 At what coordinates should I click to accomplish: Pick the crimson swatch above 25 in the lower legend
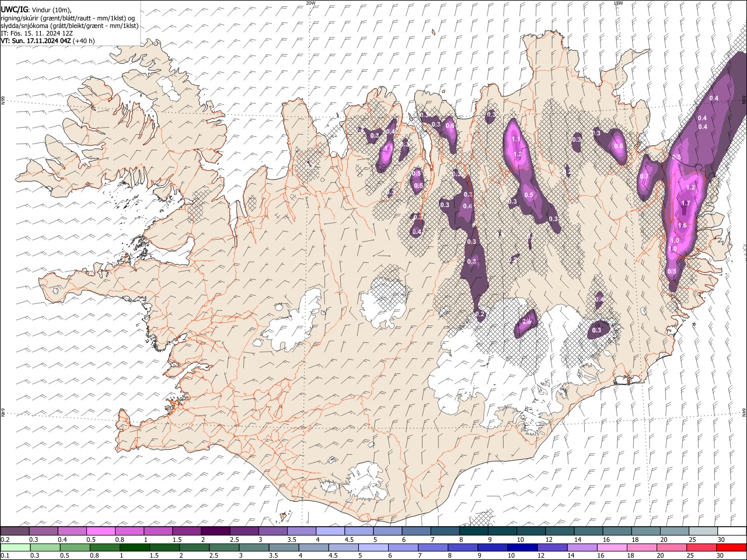click(x=701, y=547)
